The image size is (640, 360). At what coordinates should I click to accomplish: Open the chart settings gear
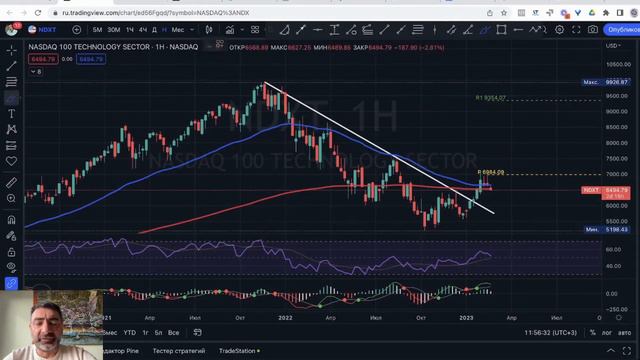(x=560, y=30)
